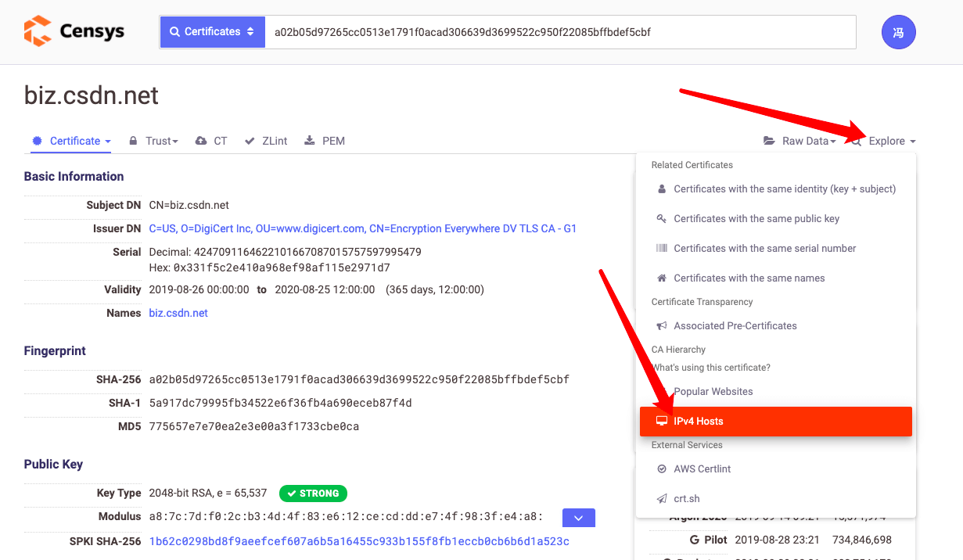
Task: Open the user avatar menu
Action: click(x=898, y=32)
